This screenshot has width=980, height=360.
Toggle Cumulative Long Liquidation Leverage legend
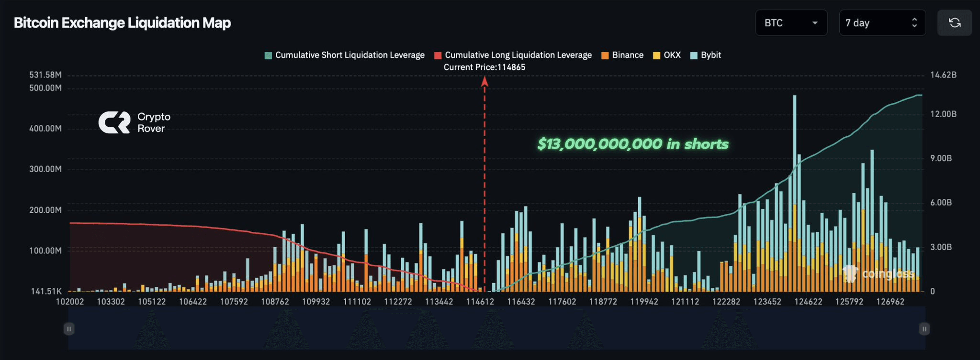click(x=518, y=55)
